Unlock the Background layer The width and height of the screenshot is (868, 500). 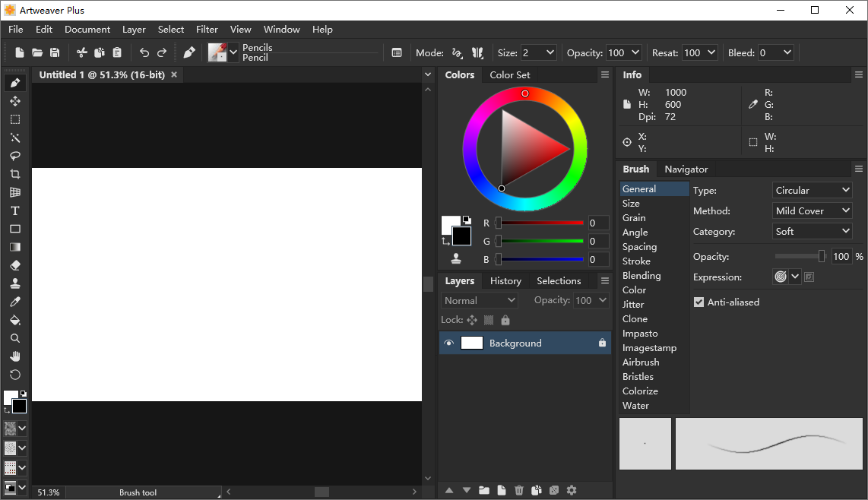[601, 343]
